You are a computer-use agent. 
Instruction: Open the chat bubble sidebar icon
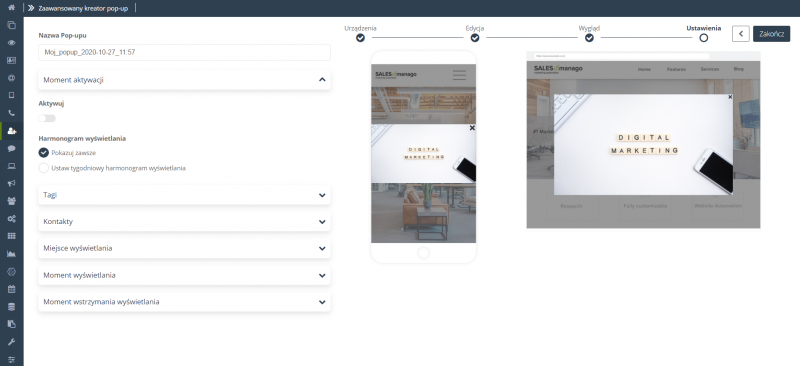click(x=12, y=149)
